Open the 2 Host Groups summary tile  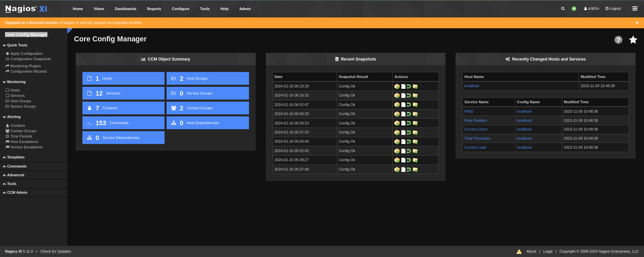(x=208, y=78)
